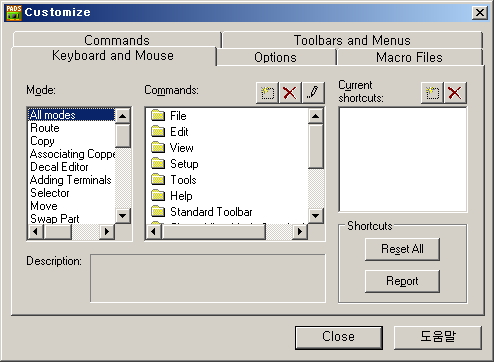Click the pencil edit icon above Commands list
Viewport: 494px width, 362px height.
(x=313, y=93)
